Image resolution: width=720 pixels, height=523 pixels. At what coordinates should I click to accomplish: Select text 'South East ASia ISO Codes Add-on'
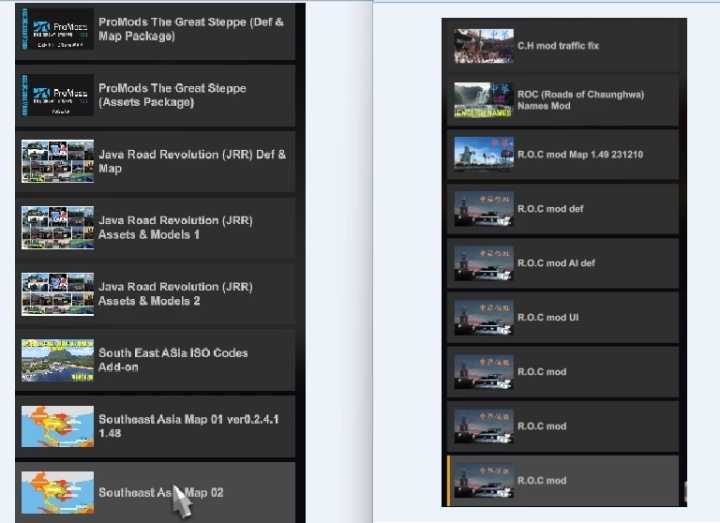click(x=173, y=360)
